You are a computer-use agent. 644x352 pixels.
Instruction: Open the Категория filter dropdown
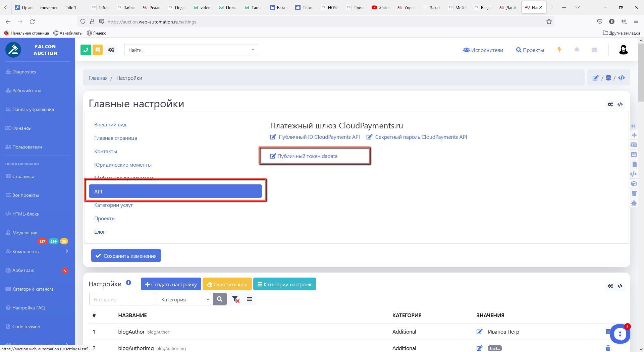tap(183, 299)
